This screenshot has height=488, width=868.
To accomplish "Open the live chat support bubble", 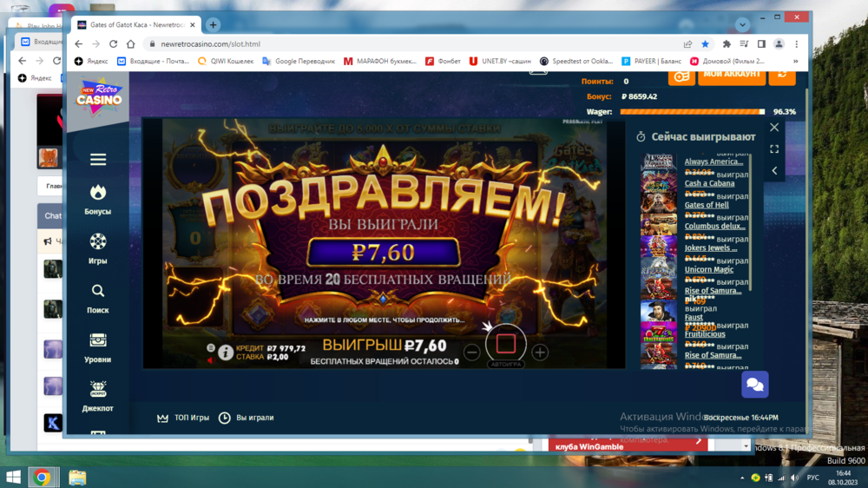I will [x=754, y=384].
